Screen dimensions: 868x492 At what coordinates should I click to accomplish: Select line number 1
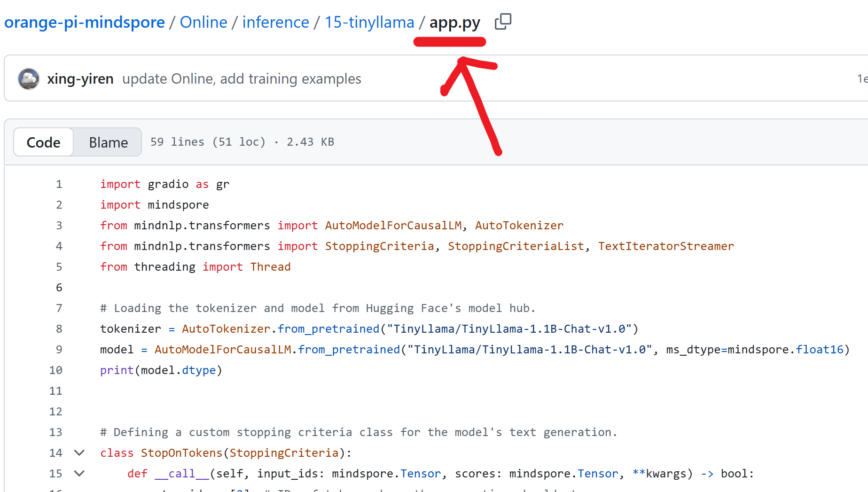[59, 184]
